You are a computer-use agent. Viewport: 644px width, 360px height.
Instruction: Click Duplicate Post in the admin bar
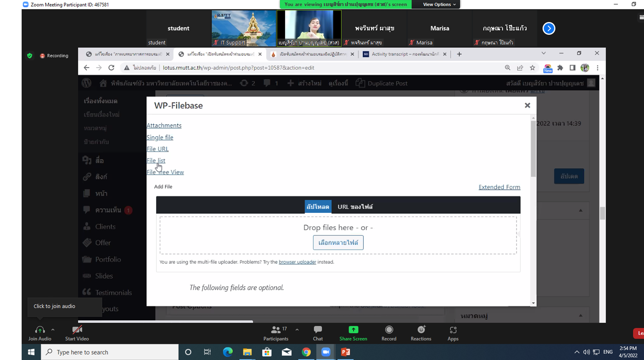tap(381, 83)
